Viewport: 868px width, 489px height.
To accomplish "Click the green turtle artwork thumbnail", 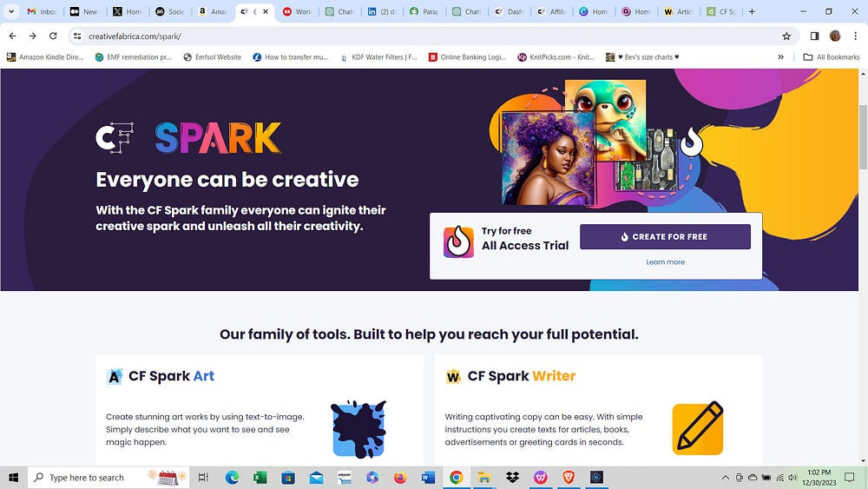I will click(608, 119).
